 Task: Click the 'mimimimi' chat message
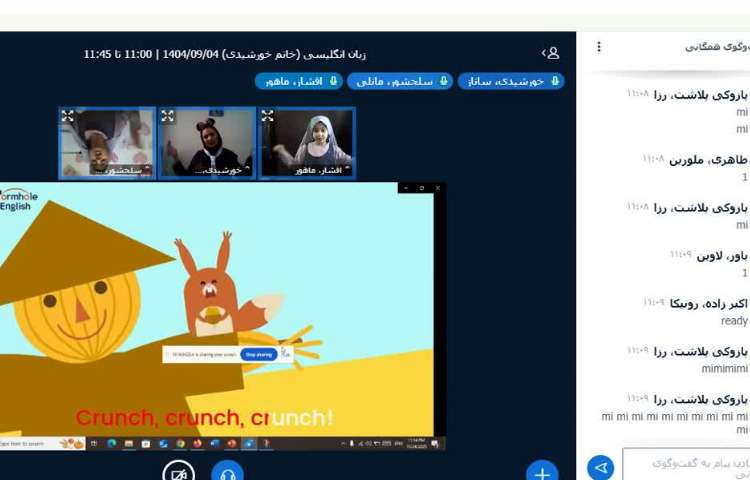pos(724,369)
